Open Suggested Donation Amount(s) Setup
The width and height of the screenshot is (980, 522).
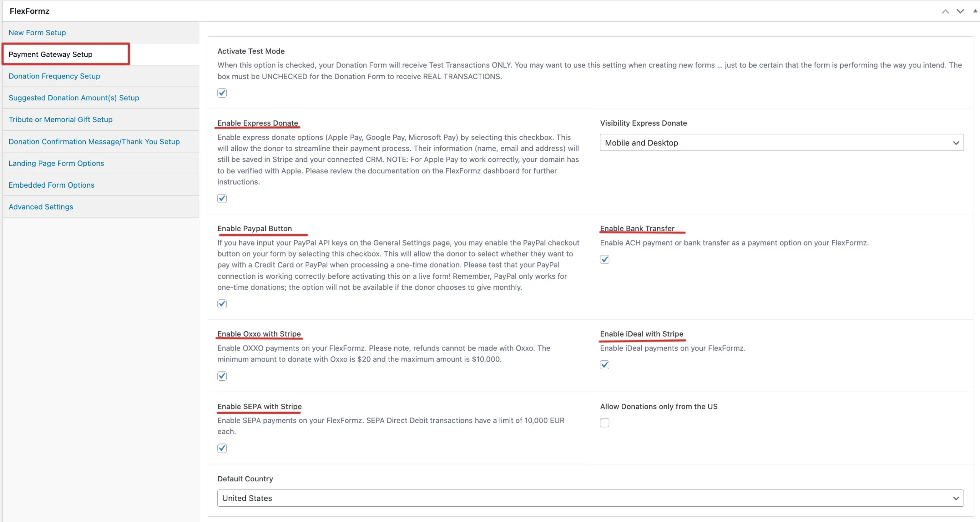point(74,98)
